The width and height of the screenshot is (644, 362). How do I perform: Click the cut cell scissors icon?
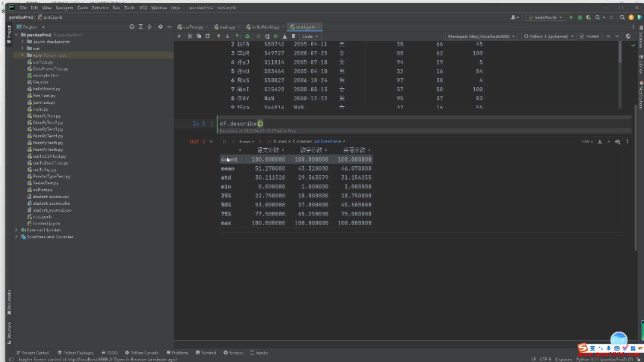[x=190, y=36]
